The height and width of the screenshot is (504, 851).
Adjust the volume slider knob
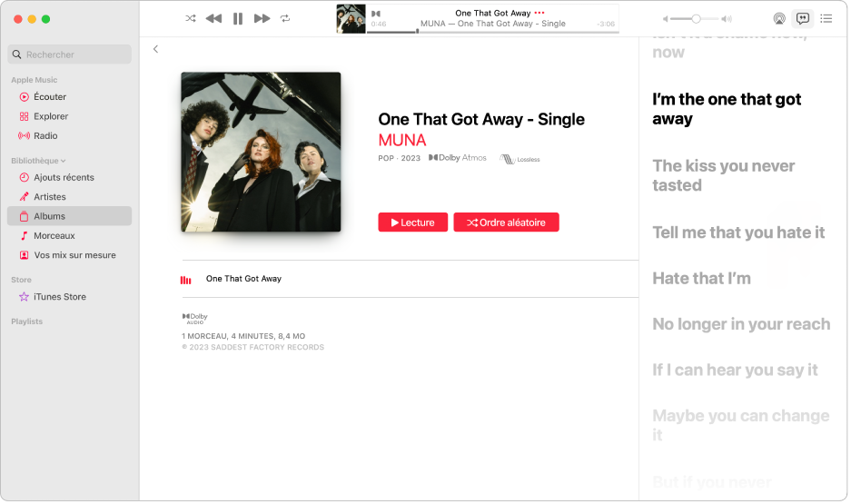pyautogui.click(x=696, y=19)
